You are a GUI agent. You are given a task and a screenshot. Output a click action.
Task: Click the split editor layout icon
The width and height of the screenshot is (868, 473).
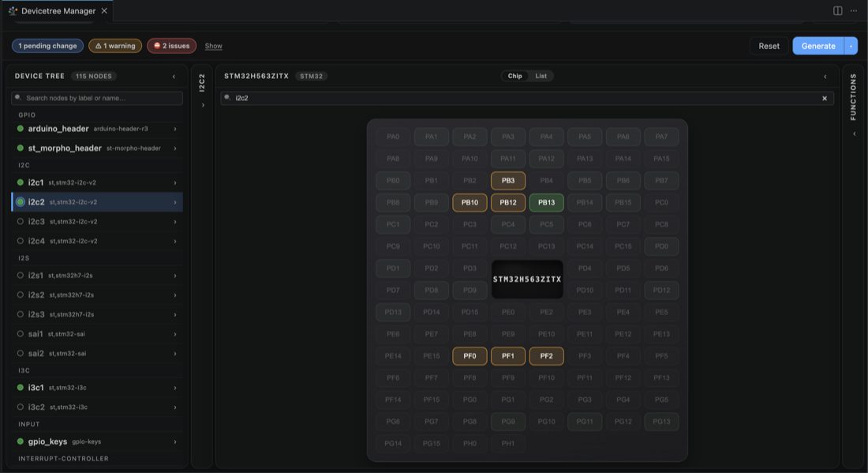coord(837,10)
